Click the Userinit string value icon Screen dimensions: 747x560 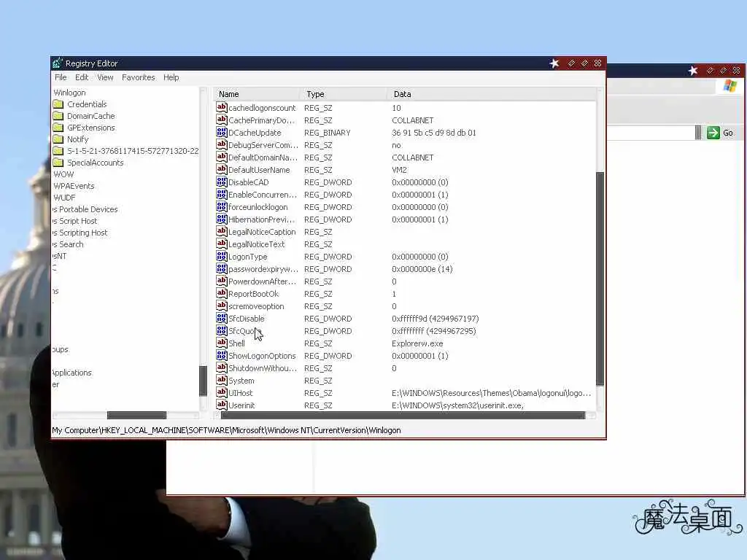pos(222,405)
